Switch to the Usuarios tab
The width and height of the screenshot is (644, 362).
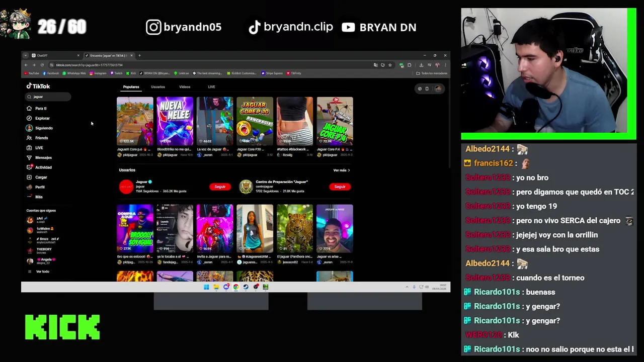(x=158, y=87)
